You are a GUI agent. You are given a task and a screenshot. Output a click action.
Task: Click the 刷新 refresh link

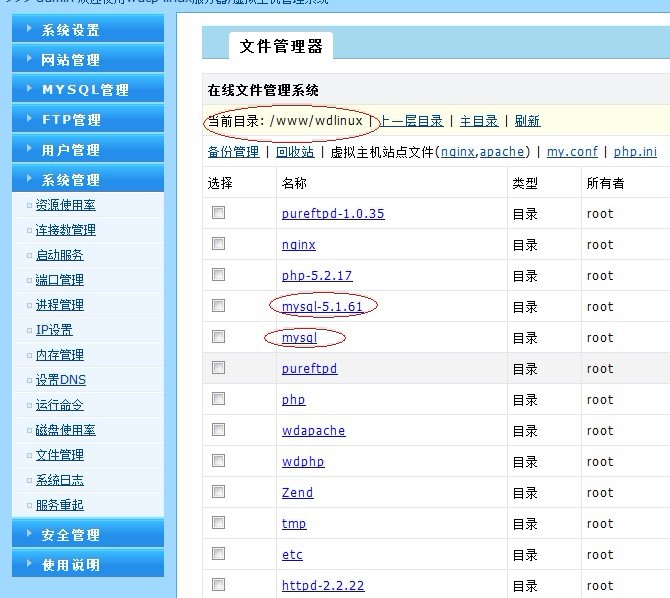(527, 121)
